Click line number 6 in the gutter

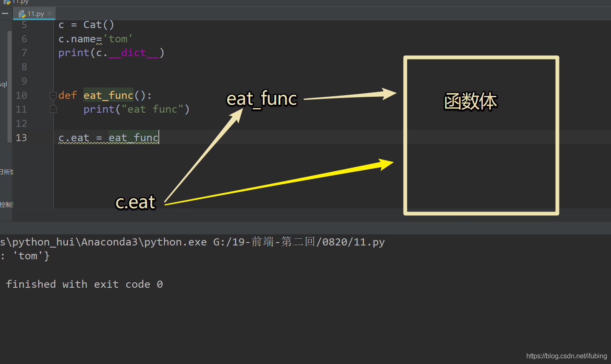(24, 39)
